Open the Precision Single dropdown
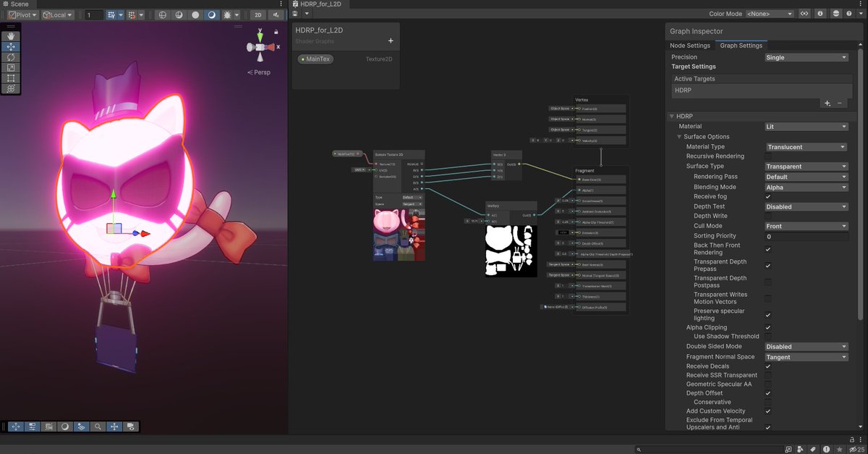 pos(807,57)
